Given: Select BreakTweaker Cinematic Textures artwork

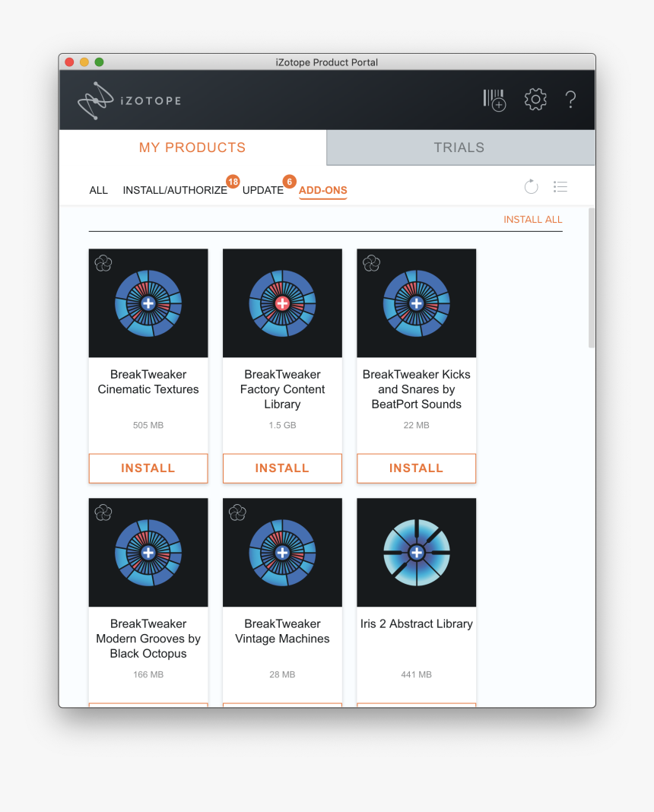Looking at the screenshot, I should (x=148, y=303).
